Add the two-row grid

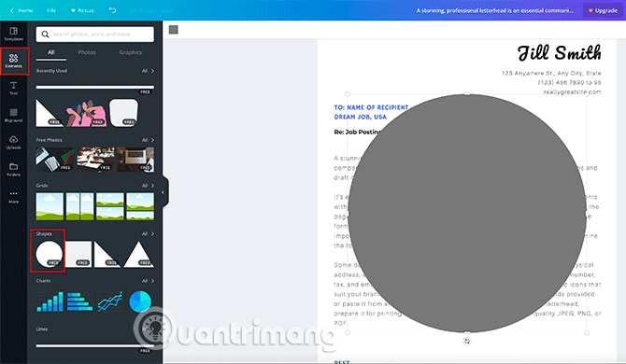click(110, 206)
